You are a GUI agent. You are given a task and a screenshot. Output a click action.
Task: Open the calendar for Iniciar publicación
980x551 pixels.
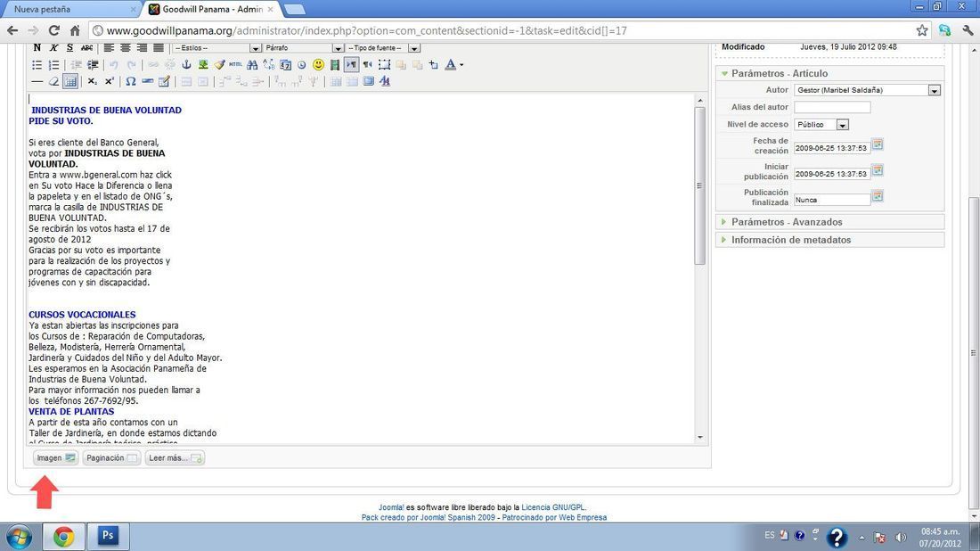point(878,170)
